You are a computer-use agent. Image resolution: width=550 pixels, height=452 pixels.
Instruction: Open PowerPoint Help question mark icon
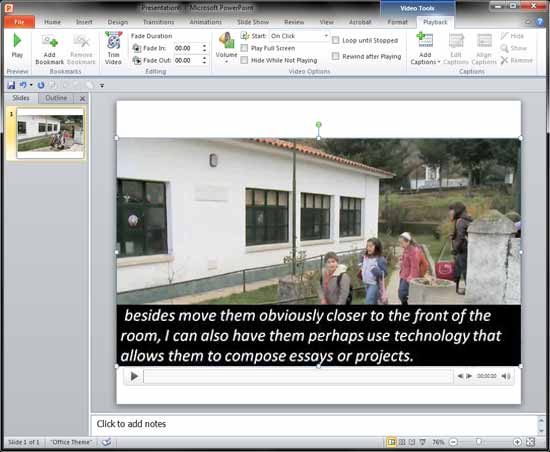(x=540, y=22)
